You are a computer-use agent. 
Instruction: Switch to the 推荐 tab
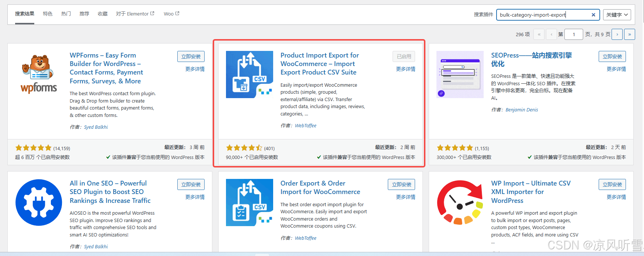point(84,14)
